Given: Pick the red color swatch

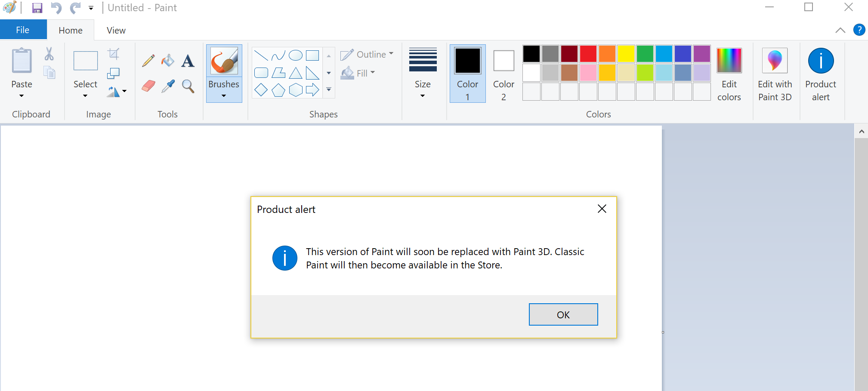Looking at the screenshot, I should (x=588, y=54).
